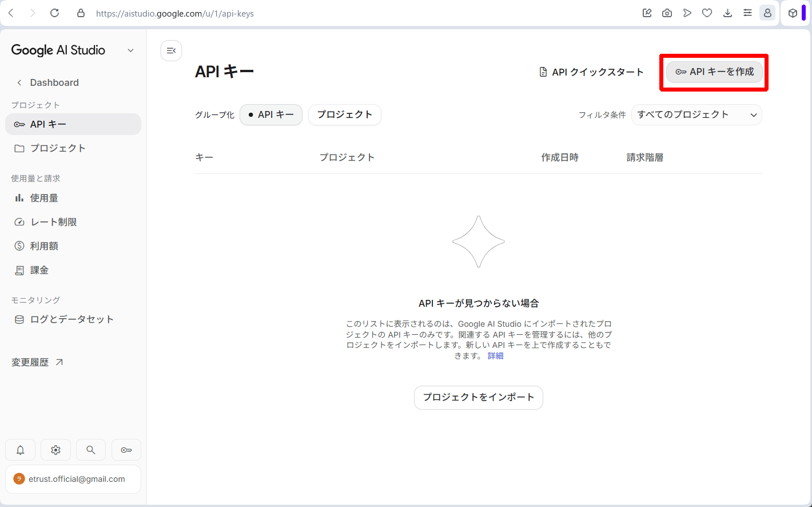Click the cube extension icon
812x507 pixels.
[x=793, y=13]
